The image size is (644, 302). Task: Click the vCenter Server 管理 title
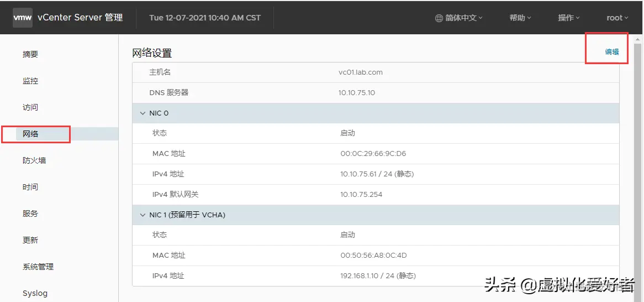coord(80,18)
